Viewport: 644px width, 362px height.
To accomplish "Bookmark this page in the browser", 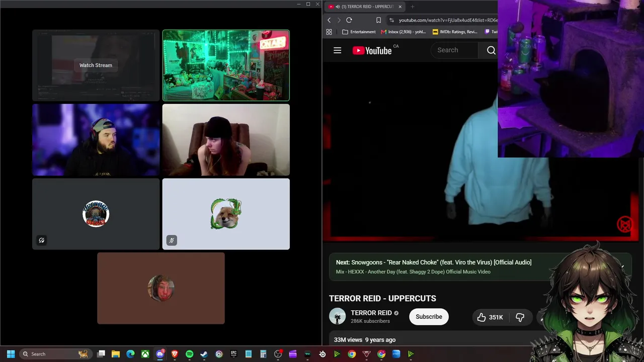I will point(378,20).
